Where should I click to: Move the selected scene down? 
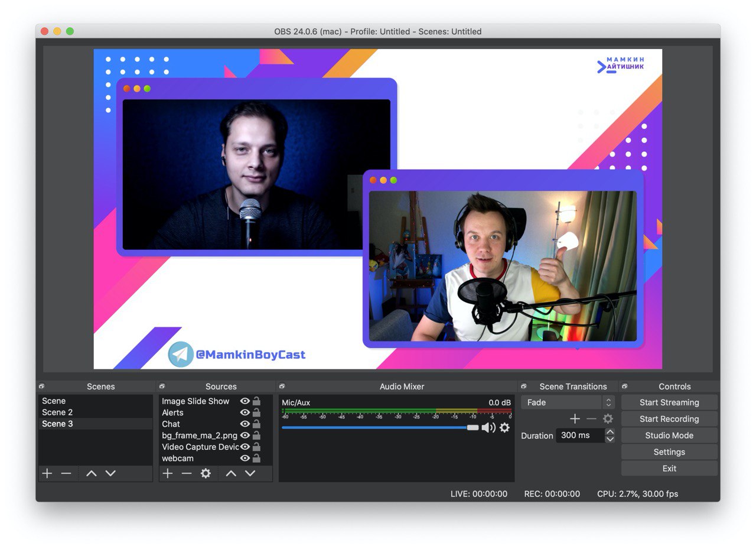(x=110, y=473)
